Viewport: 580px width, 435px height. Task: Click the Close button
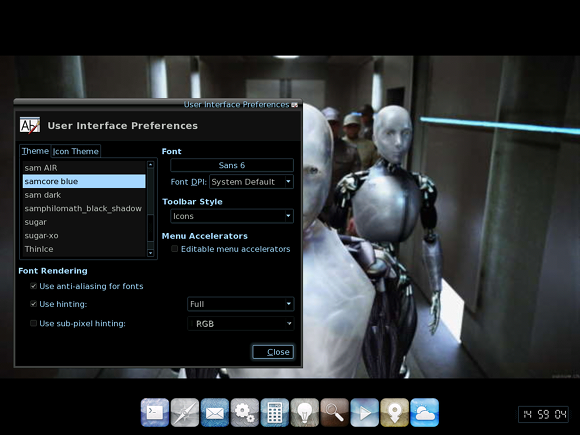pos(273,352)
